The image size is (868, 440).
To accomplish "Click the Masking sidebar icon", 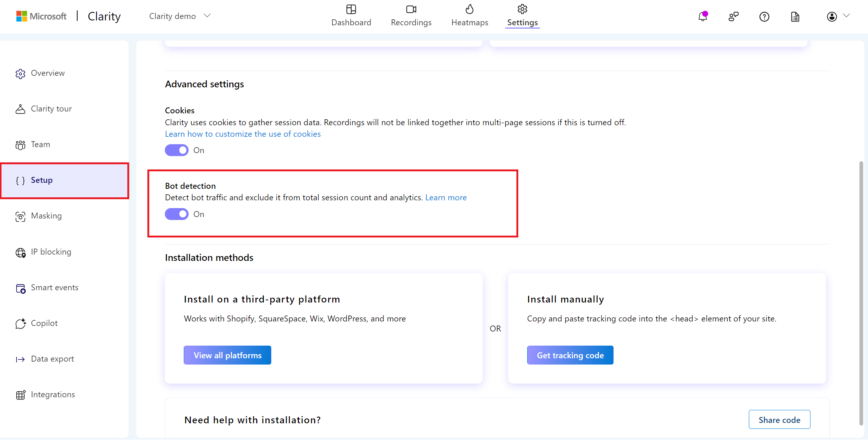I will point(21,216).
